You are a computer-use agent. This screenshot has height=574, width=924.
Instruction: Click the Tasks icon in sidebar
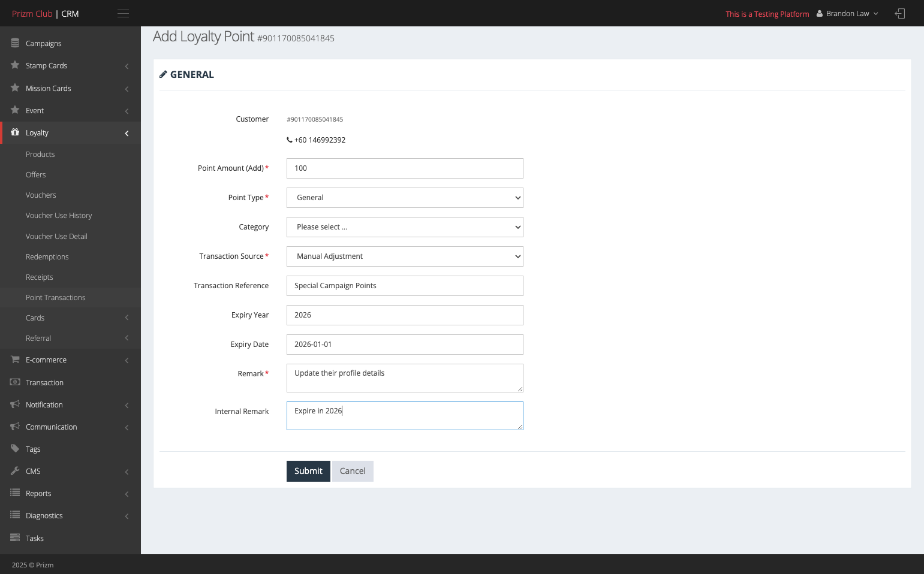[x=15, y=538]
